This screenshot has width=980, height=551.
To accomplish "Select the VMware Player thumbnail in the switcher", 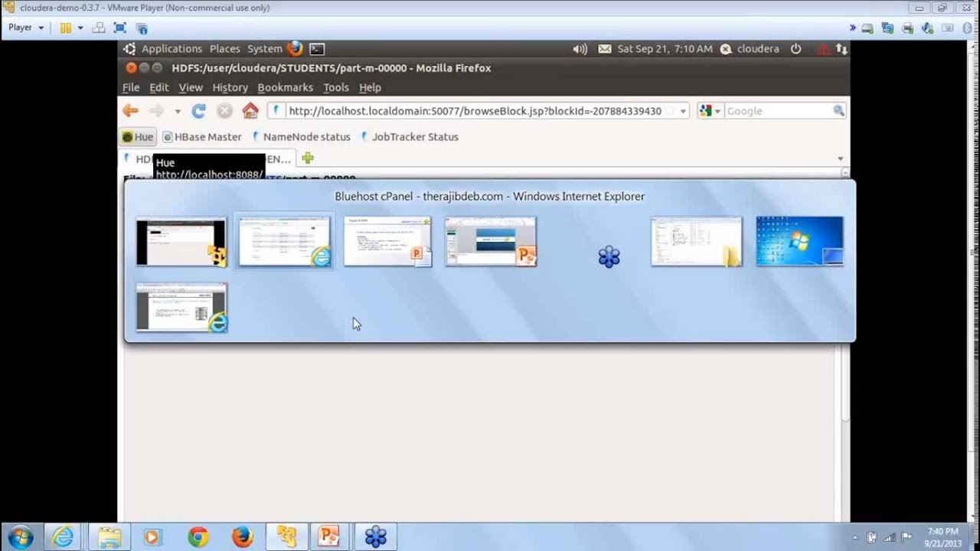I will 181,242.
